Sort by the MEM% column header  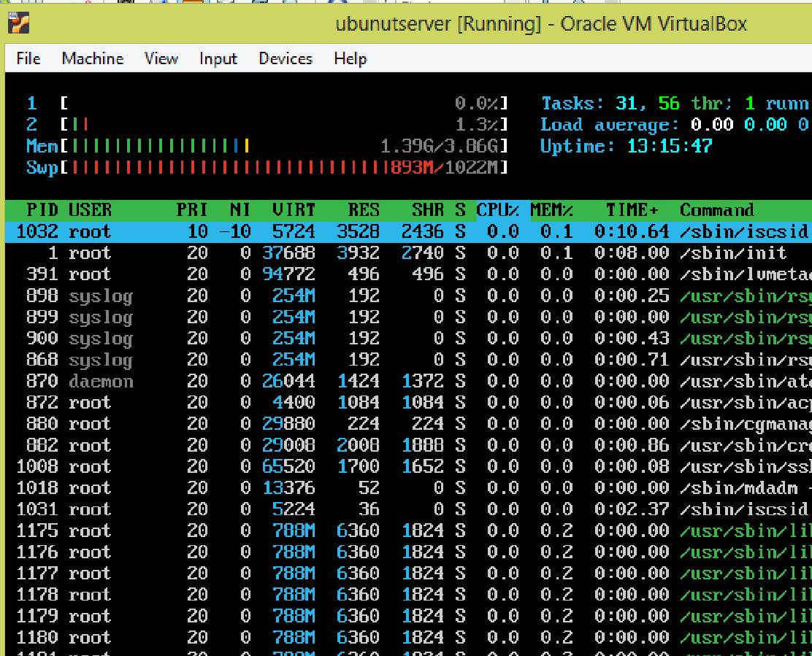551,210
